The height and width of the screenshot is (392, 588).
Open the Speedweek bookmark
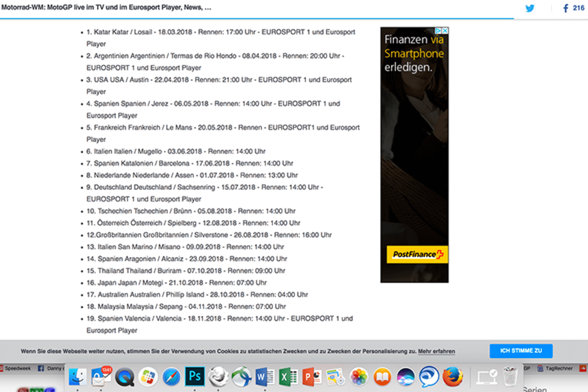pos(18,368)
